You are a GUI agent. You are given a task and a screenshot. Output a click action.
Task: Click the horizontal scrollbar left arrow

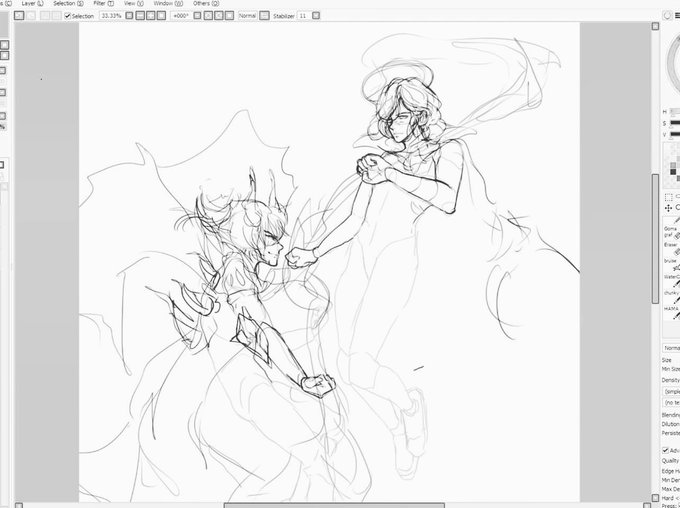click(x=19, y=505)
